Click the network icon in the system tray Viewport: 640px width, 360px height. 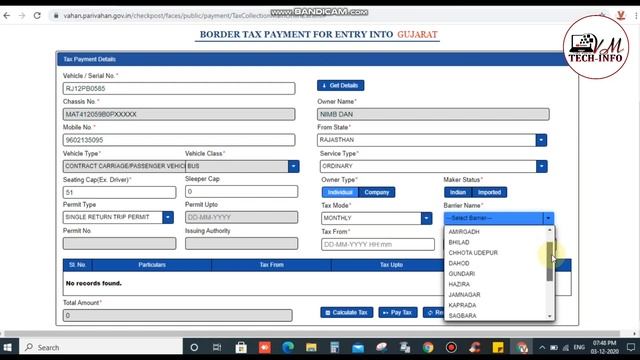(x=566, y=348)
